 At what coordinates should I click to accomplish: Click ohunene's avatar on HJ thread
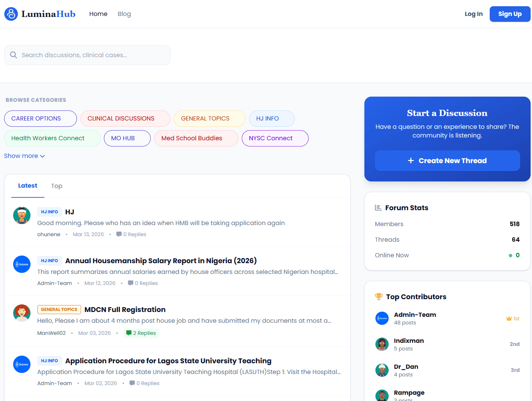[22, 215]
